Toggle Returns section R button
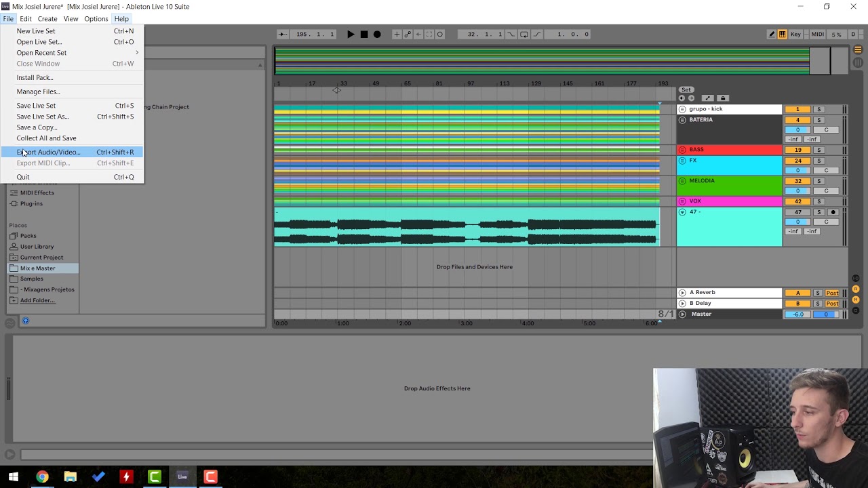Image resolution: width=868 pixels, height=488 pixels. (x=856, y=289)
